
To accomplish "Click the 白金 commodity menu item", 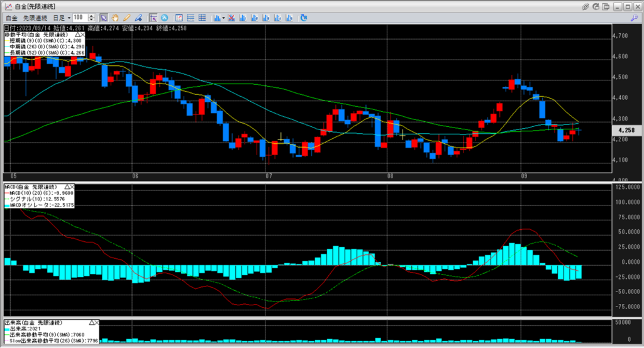I will 11,18.
